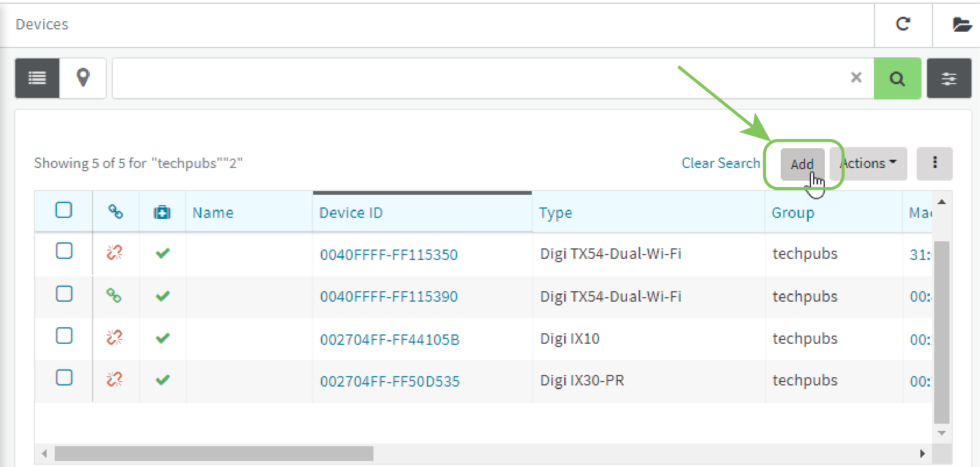Click the Group column header
Screen dimensions: 980x467
coord(792,213)
